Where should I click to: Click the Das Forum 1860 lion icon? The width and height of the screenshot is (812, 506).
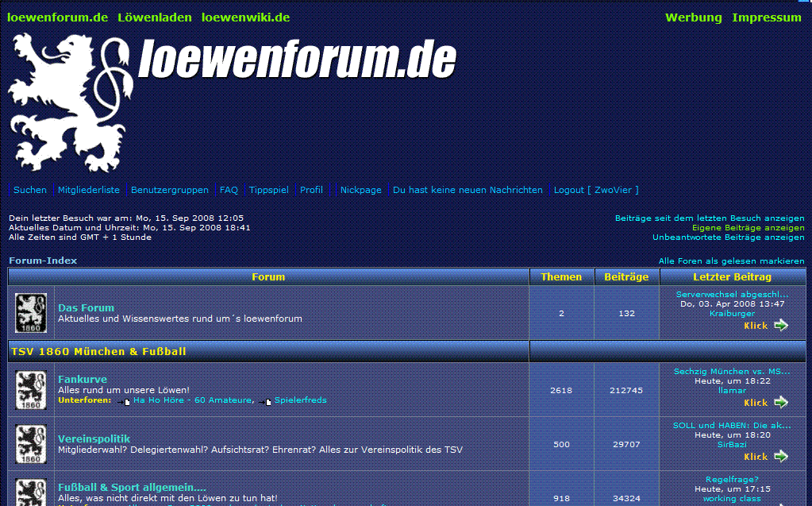30,313
